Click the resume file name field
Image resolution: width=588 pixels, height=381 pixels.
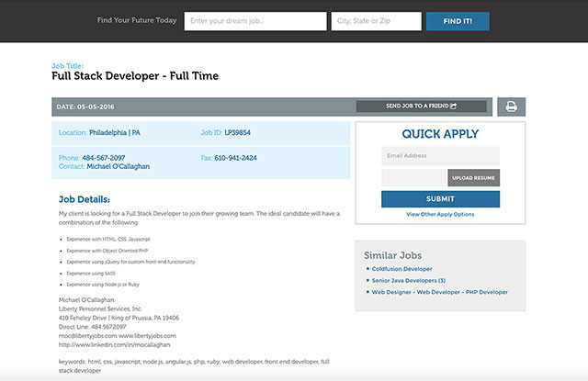coord(414,177)
